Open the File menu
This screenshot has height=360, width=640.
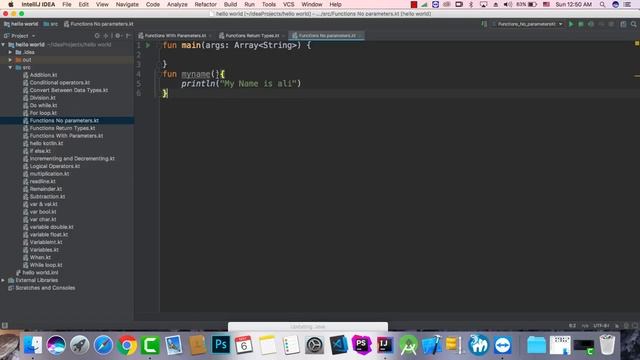click(67, 4)
